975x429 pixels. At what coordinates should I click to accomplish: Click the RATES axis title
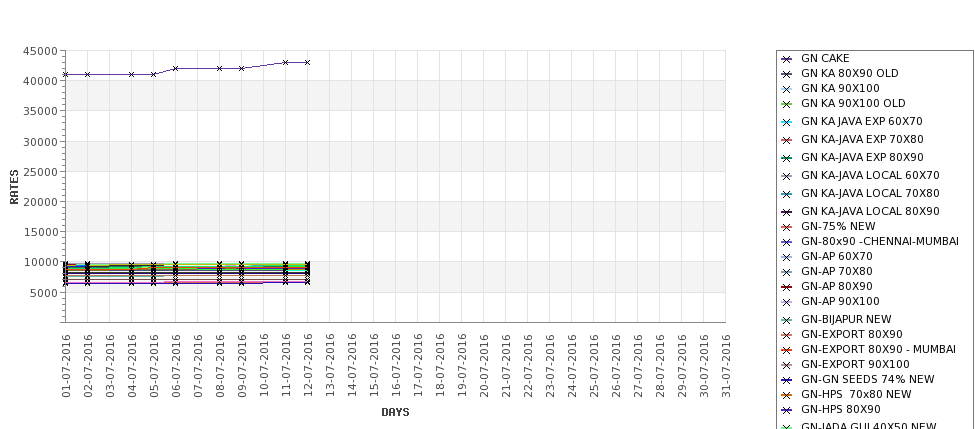(14, 187)
